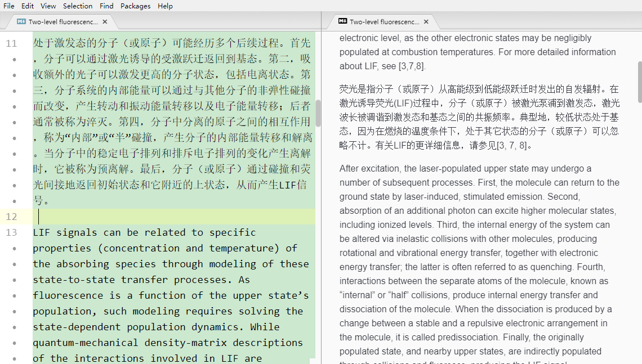Viewport: 642px width, 364px height.
Task: Select the left Two-level fluorescenc tab
Action: coord(62,21)
